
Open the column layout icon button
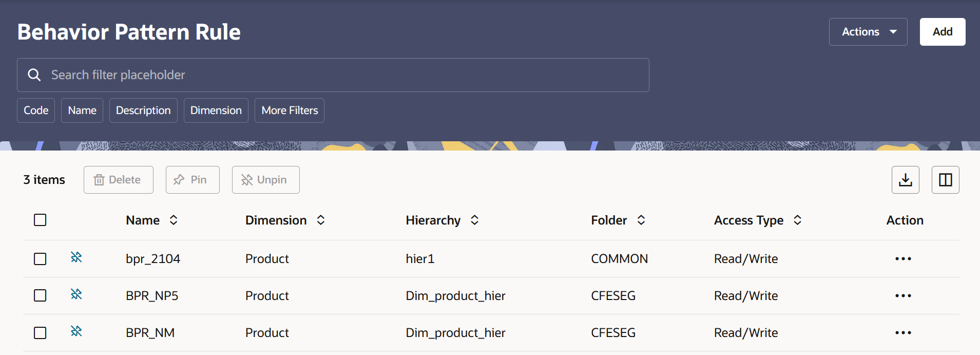point(945,180)
